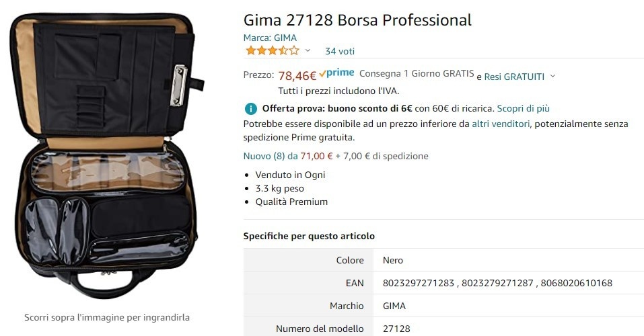Click the 78,46€ price text
644x336 pixels.
pos(297,76)
